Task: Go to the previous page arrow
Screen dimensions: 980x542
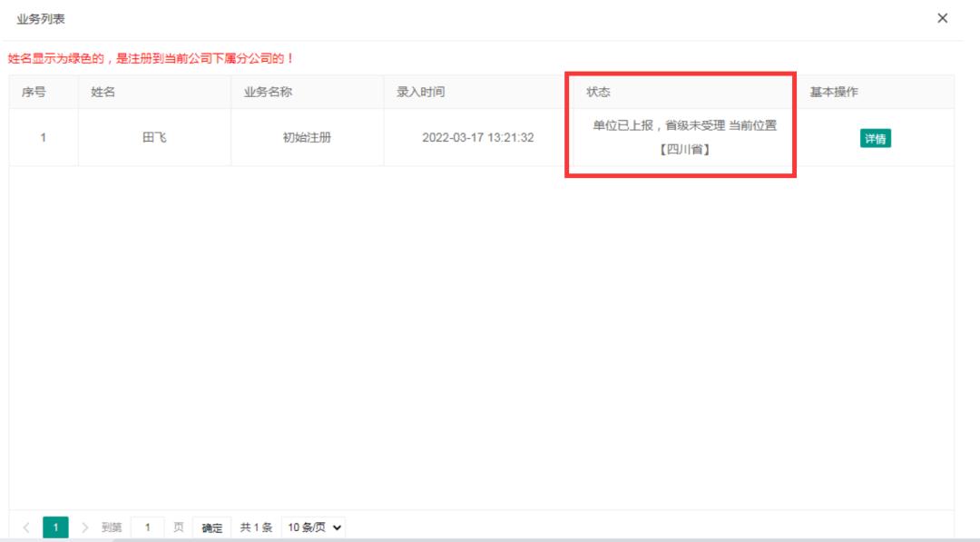Action: pos(27,527)
